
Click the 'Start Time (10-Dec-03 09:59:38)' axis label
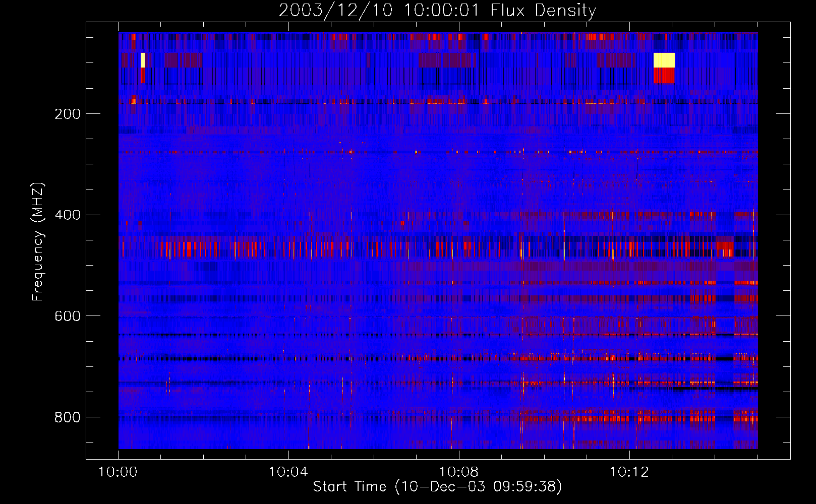click(x=437, y=487)
